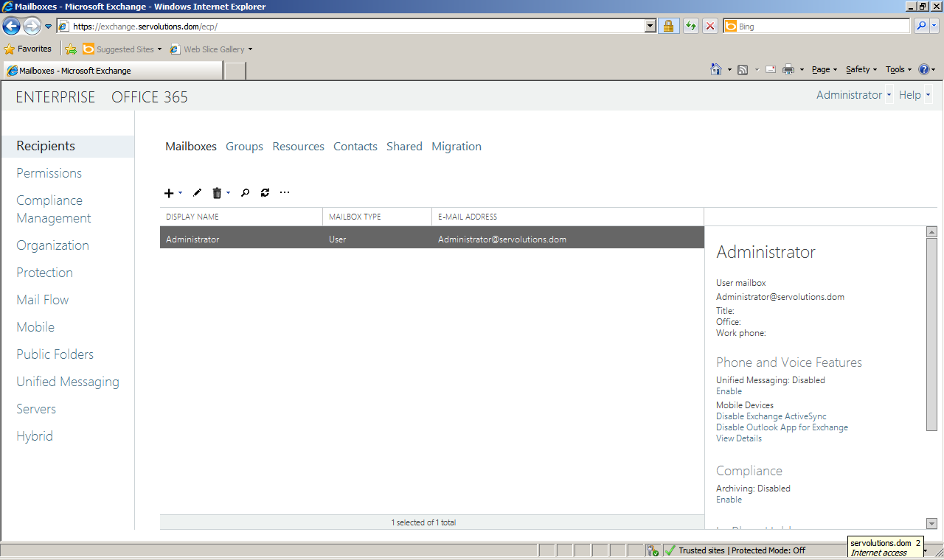The width and height of the screenshot is (944, 560).
Task: Open Public Folders in left navigation
Action: pos(55,354)
